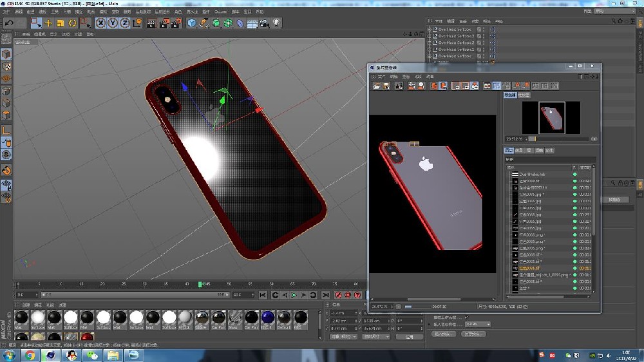Open Octane menu in main menu bar

point(220,12)
